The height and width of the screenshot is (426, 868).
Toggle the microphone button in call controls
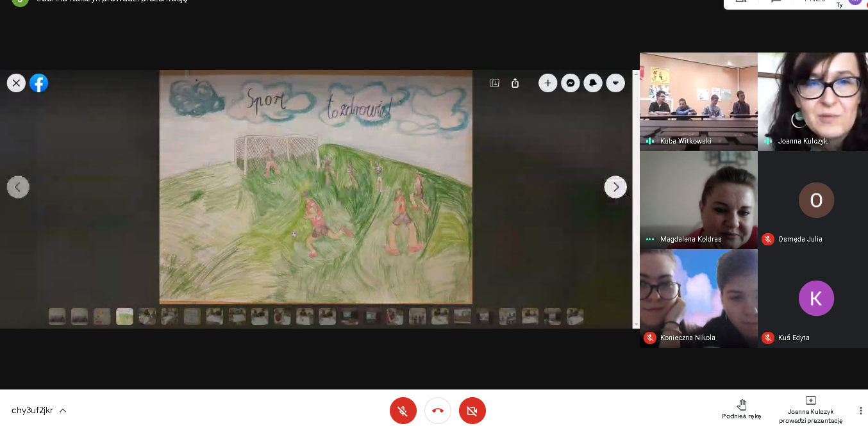[x=403, y=411]
